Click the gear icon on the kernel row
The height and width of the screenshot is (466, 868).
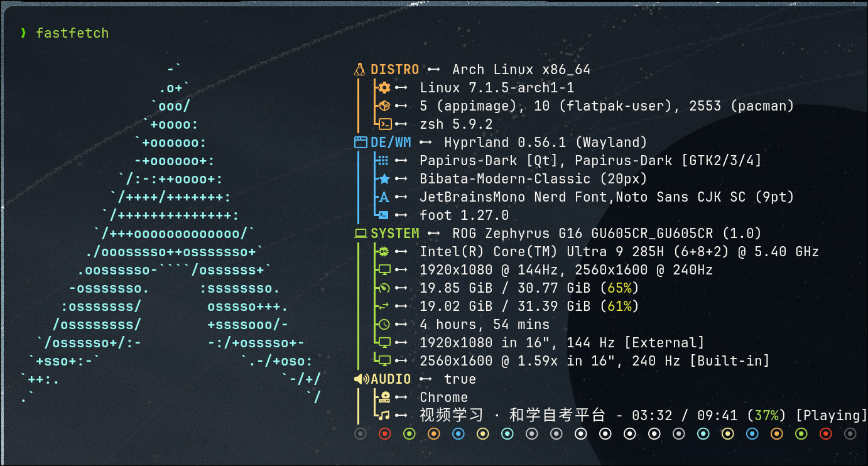(x=384, y=88)
